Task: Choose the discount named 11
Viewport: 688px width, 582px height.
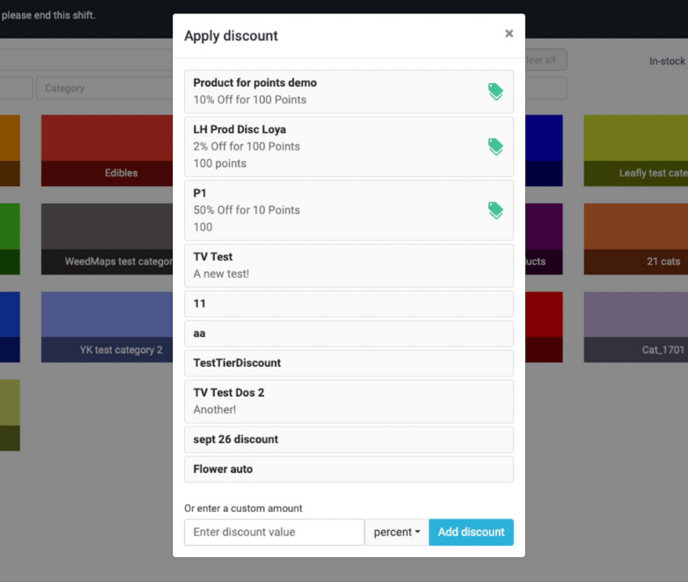Action: click(348, 304)
